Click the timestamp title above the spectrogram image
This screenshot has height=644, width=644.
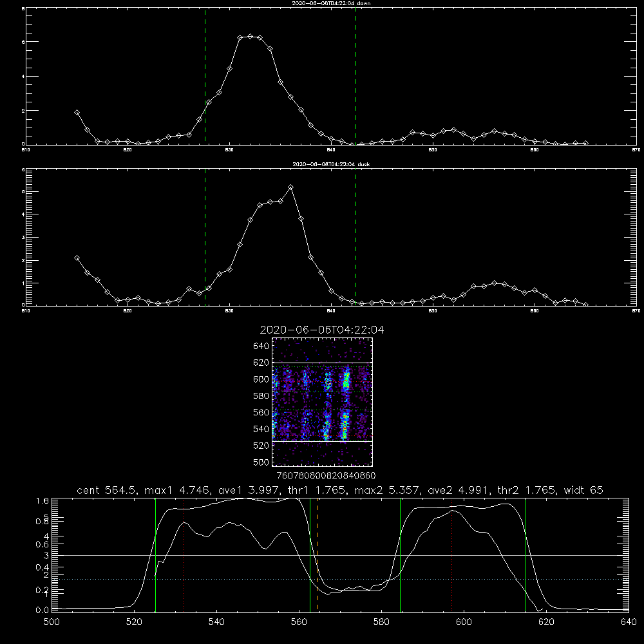(x=322, y=330)
